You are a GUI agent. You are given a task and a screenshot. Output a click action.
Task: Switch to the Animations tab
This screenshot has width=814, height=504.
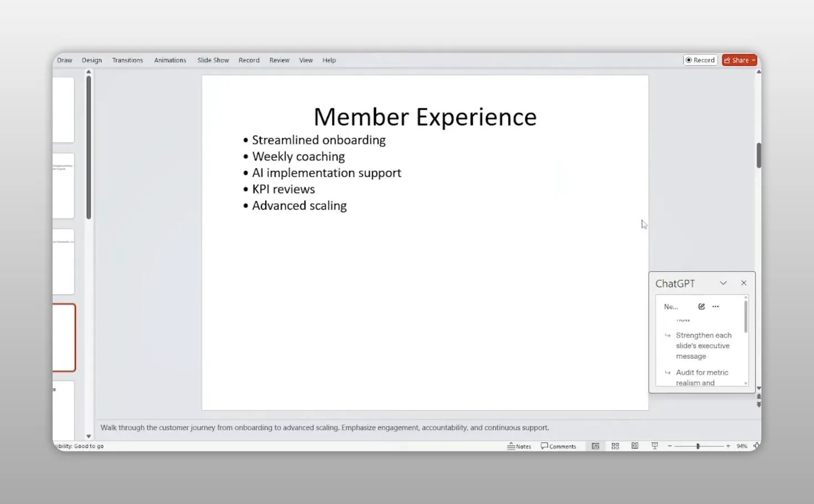click(170, 60)
